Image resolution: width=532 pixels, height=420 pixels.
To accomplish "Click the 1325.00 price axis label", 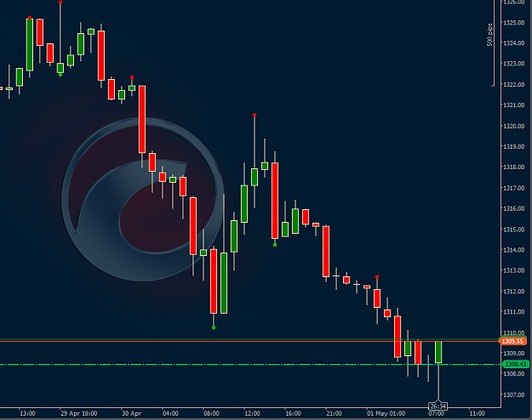I will 513,23.
